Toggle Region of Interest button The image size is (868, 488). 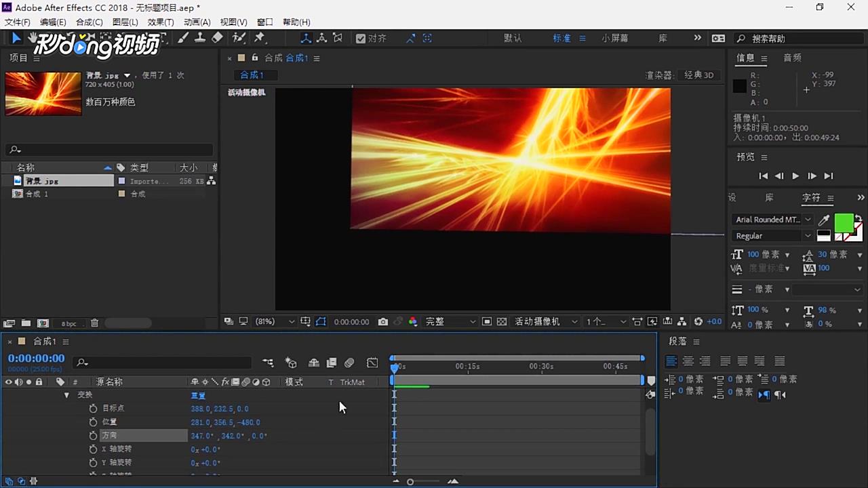tap(487, 321)
